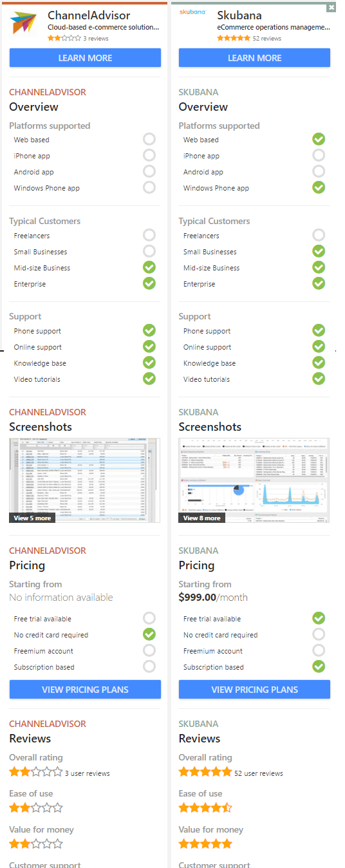345x868 pixels.
Task: Click ChannelAdvisor Value for money stars
Action: tap(36, 844)
